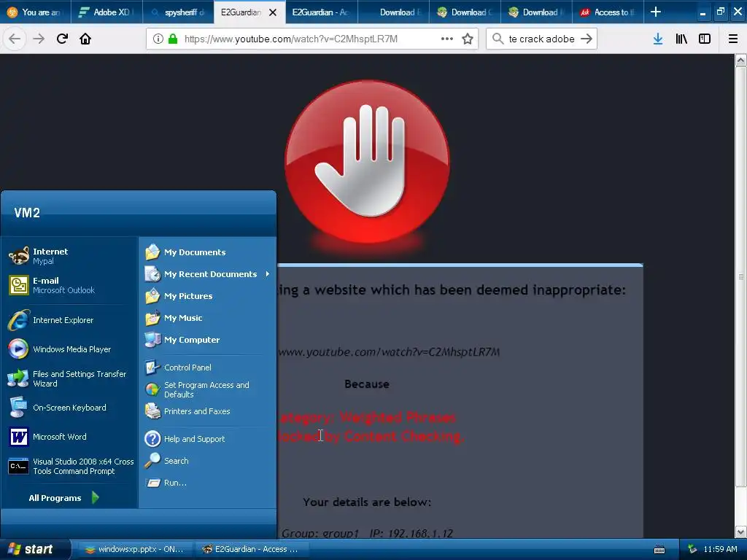Click the 11:59 AM clock
747x560 pixels.
(x=720, y=550)
